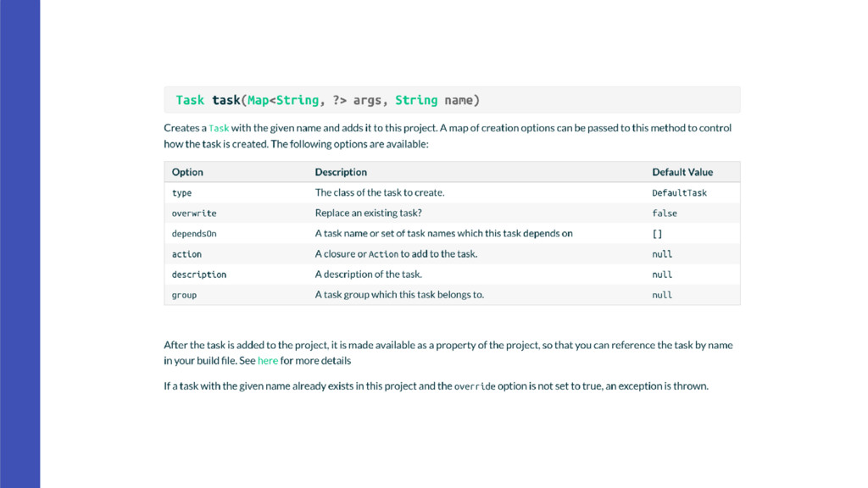Open the green Task link in description

[x=219, y=129]
